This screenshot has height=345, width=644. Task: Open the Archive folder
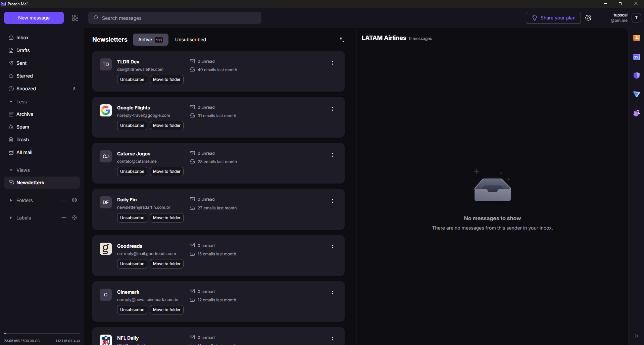coord(42,114)
